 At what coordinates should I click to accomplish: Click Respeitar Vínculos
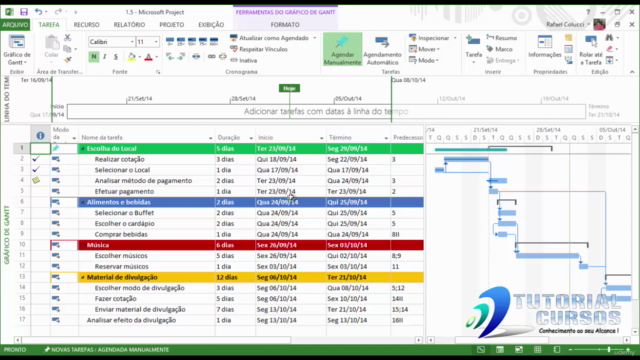(x=259, y=49)
